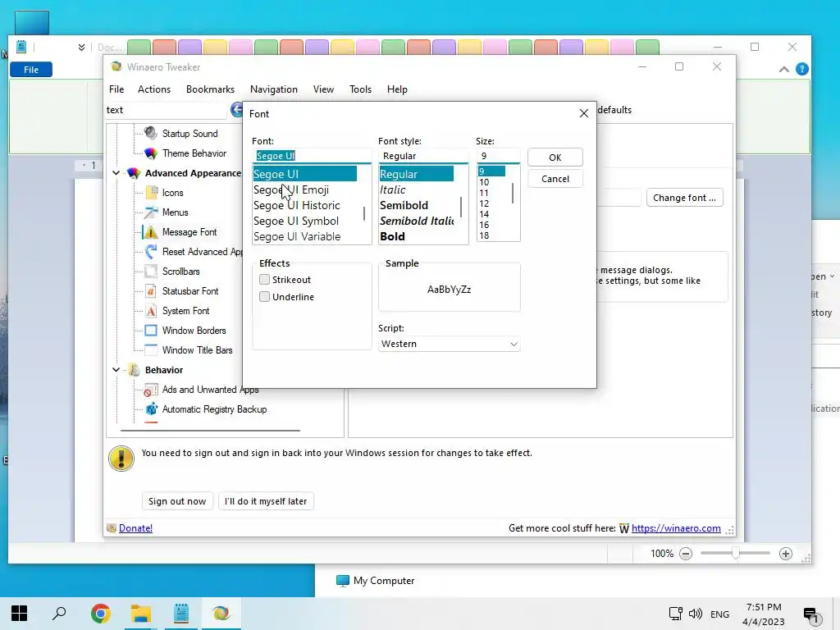The height and width of the screenshot is (630, 840).
Task: Click the Behavior category icon
Action: click(x=134, y=370)
